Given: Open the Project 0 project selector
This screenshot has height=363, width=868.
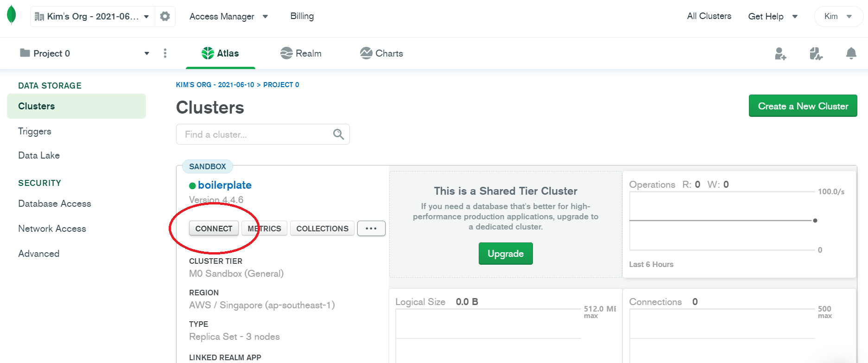Looking at the screenshot, I should click(84, 53).
